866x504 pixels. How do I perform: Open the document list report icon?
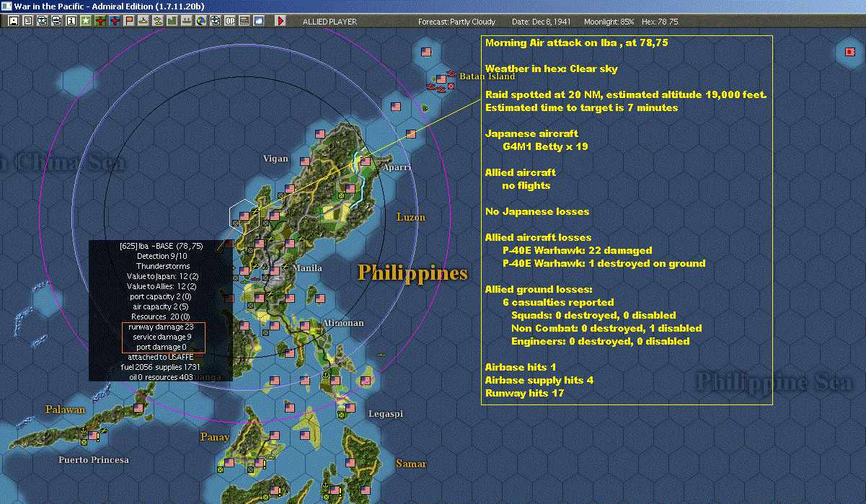coord(28,21)
